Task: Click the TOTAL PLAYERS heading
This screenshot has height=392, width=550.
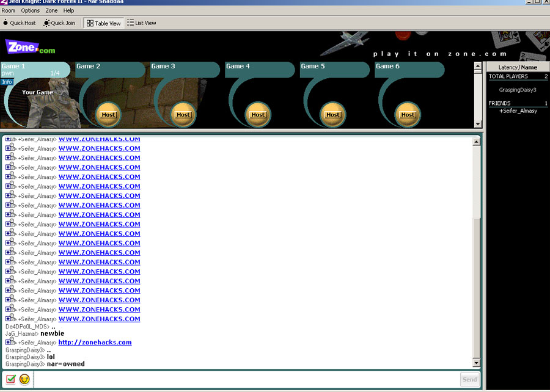Action: (508, 76)
